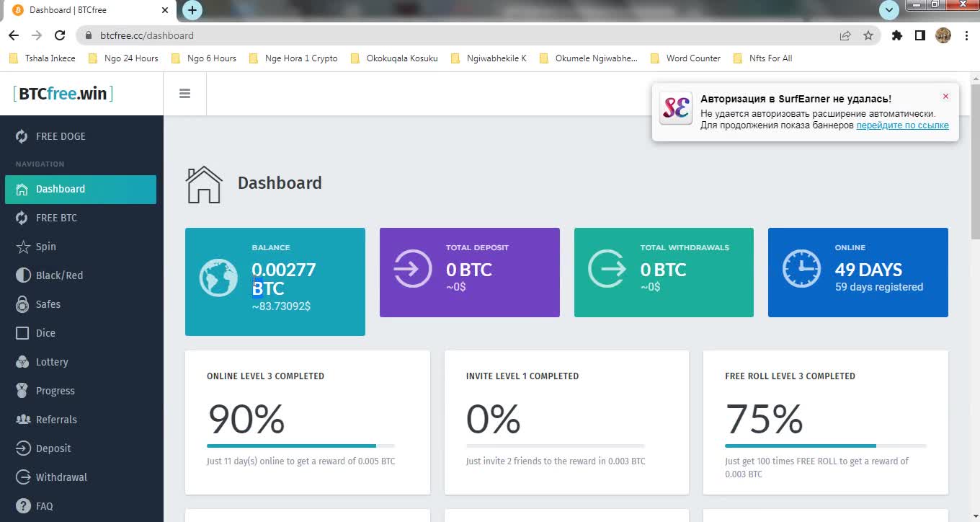
Task: Open a new browser tab
Action: 192,10
